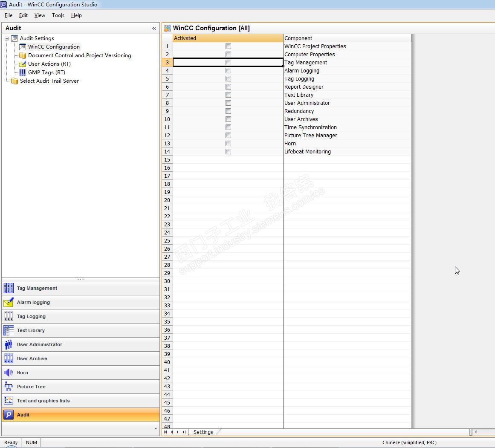Enable Report Designer audit checkbox

tap(228, 87)
